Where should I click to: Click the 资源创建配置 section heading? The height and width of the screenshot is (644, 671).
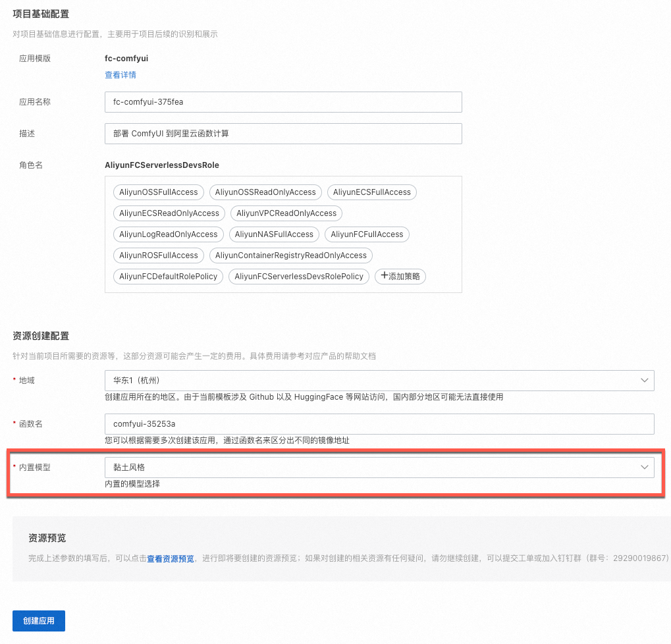[41, 336]
